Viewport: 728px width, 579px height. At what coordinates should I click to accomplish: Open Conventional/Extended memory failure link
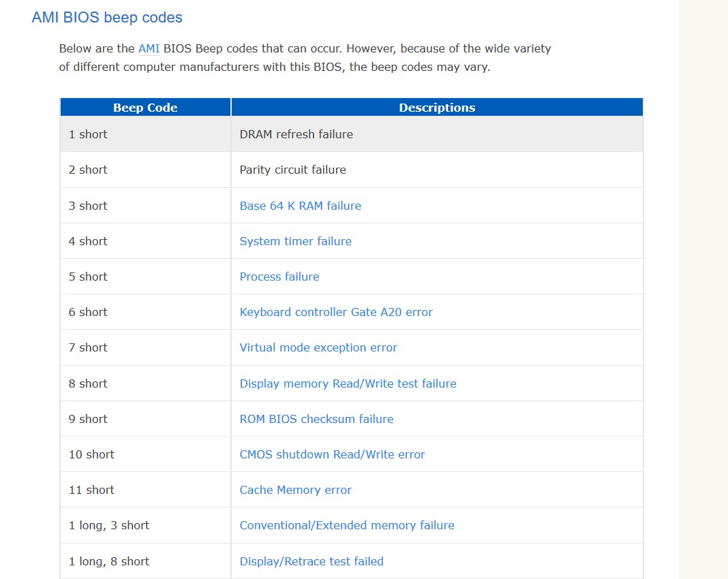click(347, 525)
